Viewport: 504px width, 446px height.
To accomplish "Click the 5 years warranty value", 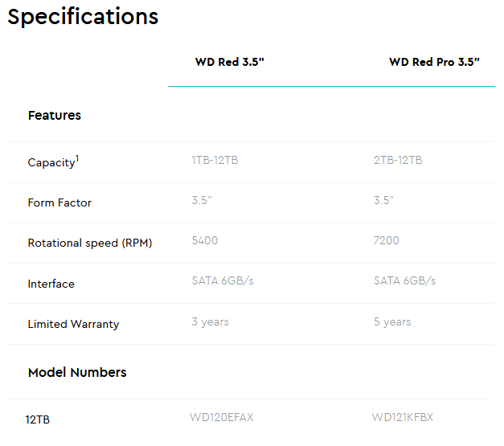I will 392,321.
